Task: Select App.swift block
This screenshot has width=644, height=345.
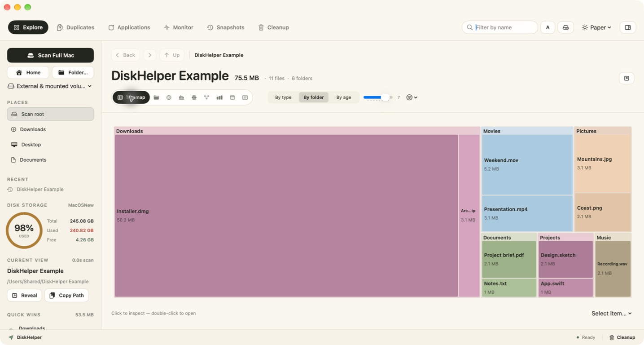Action: click(x=565, y=288)
